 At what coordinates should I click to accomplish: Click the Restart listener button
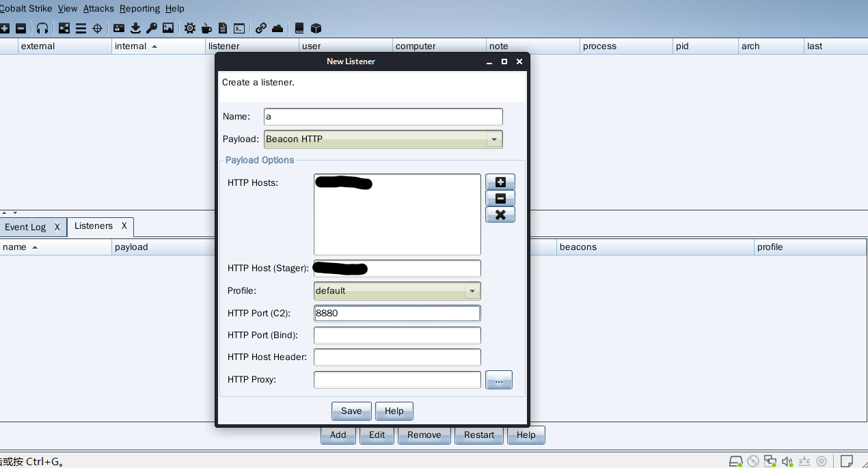pos(479,435)
